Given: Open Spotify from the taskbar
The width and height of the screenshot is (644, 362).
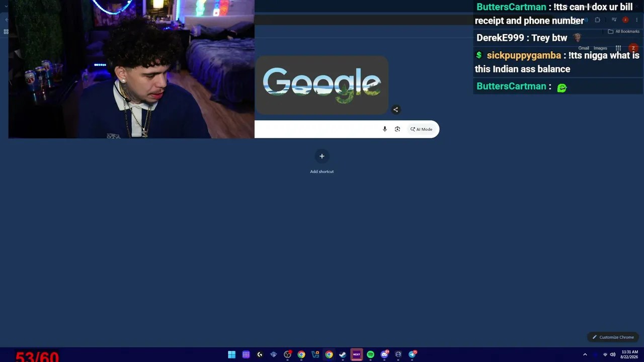Looking at the screenshot, I should [x=370, y=354].
